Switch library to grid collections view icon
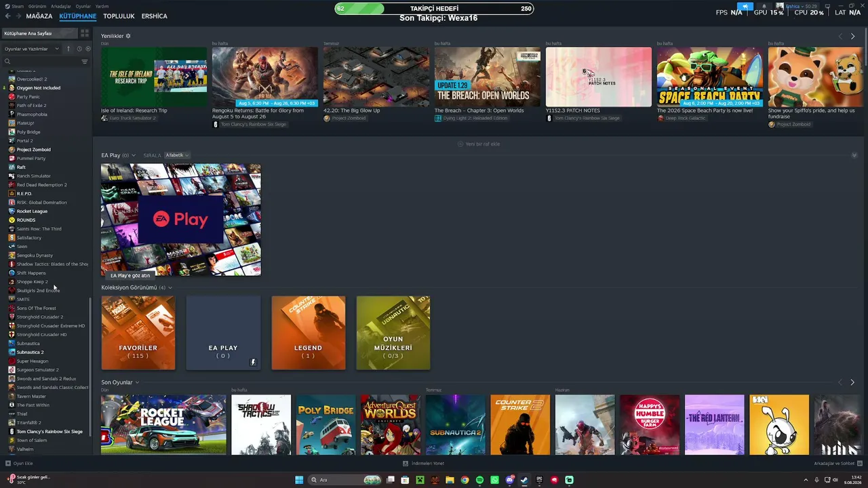 [x=85, y=33]
